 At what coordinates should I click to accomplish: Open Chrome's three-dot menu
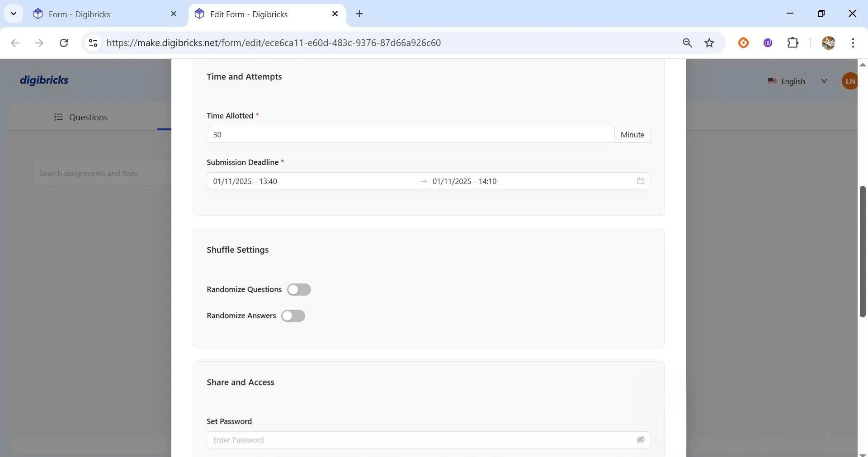click(x=853, y=43)
